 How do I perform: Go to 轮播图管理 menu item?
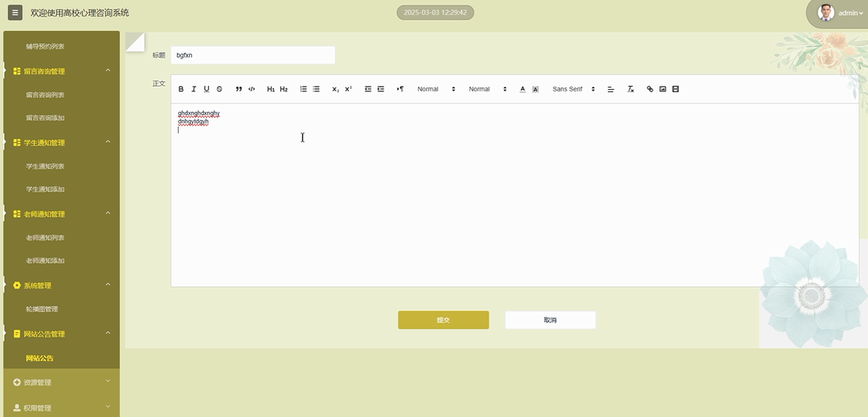(x=42, y=309)
